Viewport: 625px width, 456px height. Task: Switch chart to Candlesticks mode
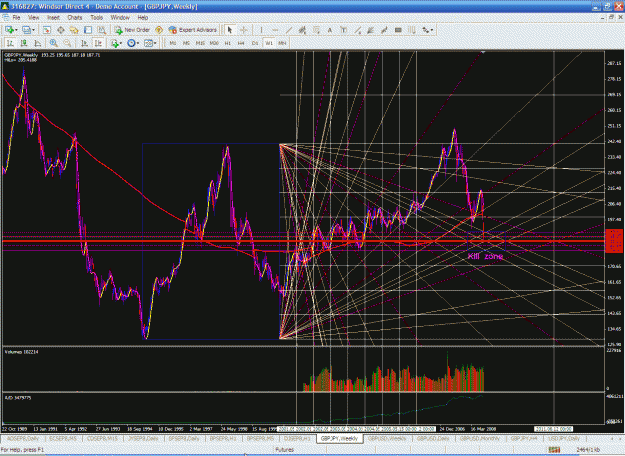point(24,43)
